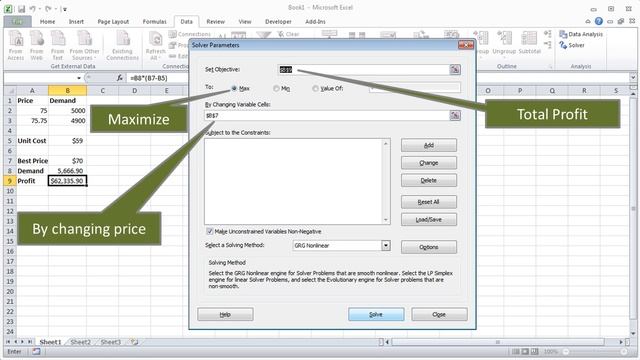Open the From Text import tool
Viewport: 640px width, 360px height.
[58, 46]
